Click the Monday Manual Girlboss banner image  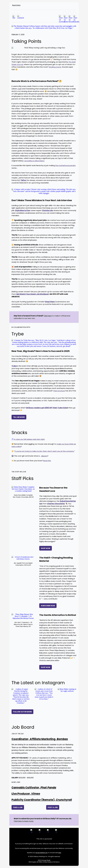click(x=44, y=27)
